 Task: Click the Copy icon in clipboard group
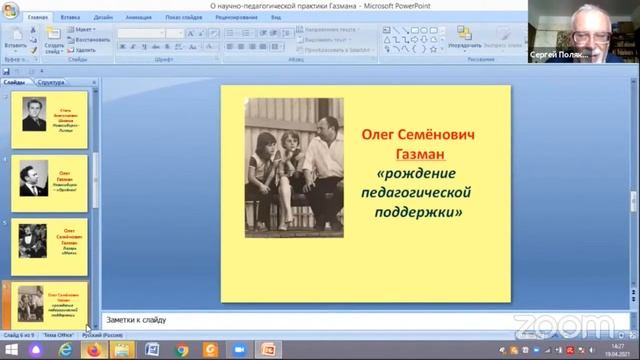pyautogui.click(x=33, y=40)
